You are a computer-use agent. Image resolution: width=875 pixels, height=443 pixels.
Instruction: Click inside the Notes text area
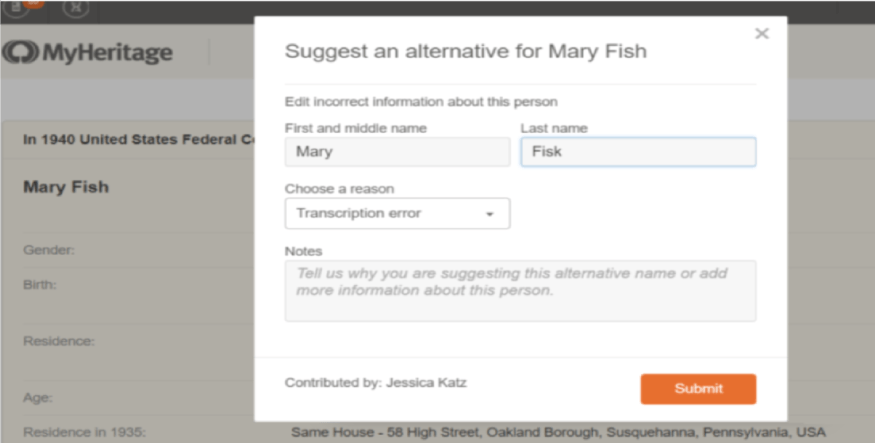coord(521,291)
